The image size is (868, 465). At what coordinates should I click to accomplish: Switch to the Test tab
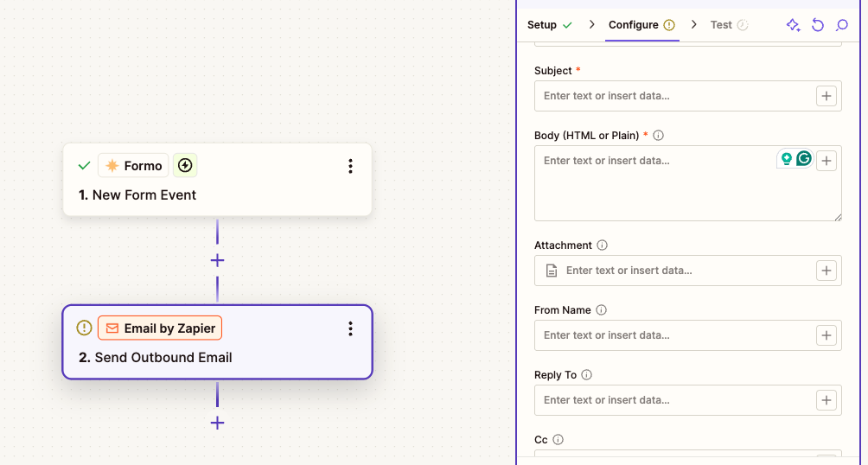729,25
